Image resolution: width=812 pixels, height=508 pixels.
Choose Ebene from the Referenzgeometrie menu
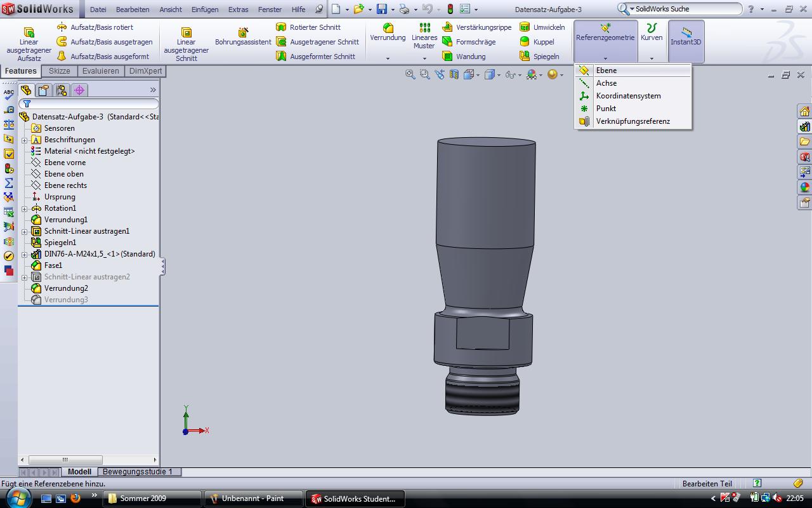[x=606, y=70]
